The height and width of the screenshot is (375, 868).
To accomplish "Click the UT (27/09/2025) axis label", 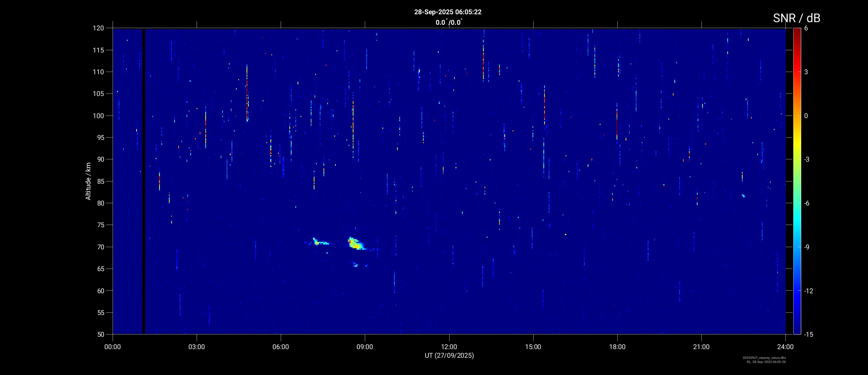I will [x=449, y=355].
